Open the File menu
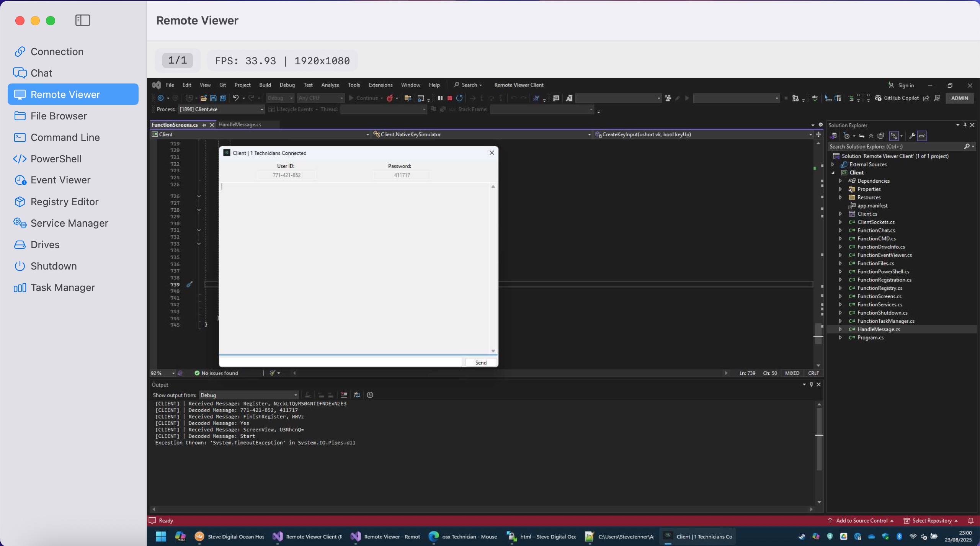This screenshot has height=546, width=980. coord(170,85)
